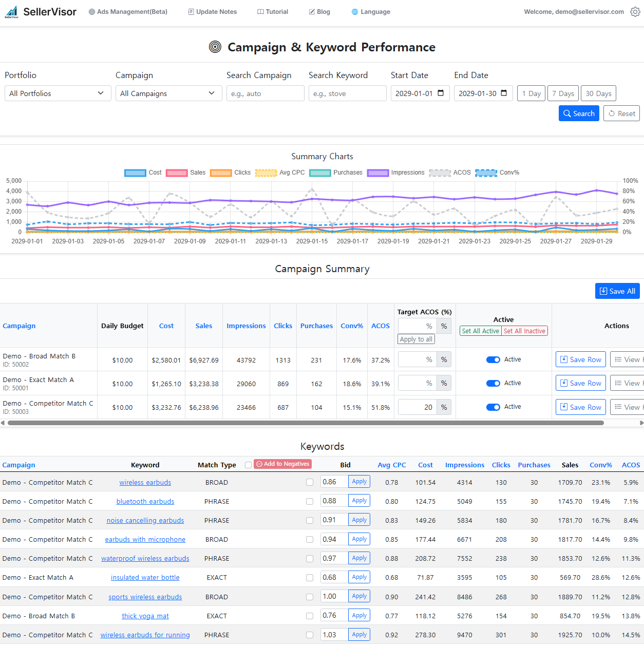Open Ads Management(Beta) menu
The width and height of the screenshot is (644, 646).
click(128, 12)
